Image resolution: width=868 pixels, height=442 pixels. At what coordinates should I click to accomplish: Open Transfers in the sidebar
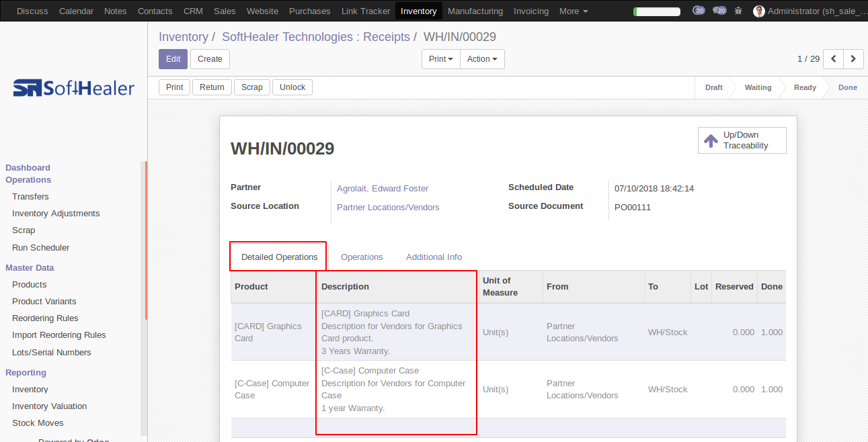click(30, 197)
